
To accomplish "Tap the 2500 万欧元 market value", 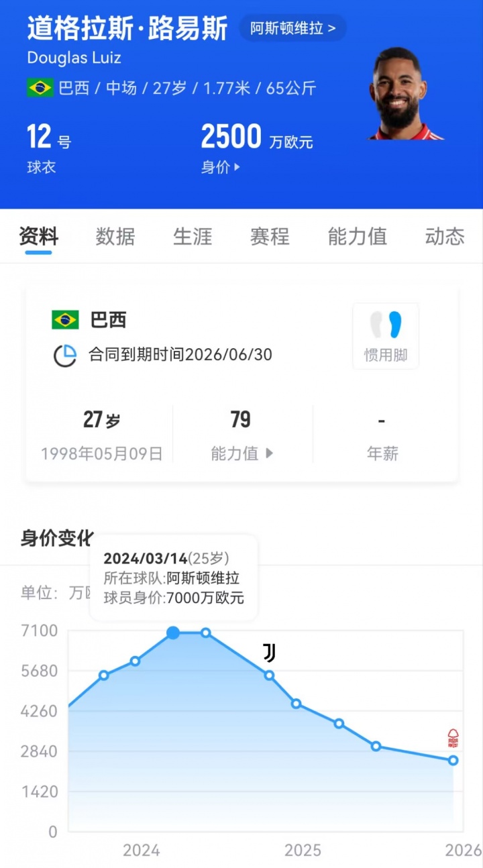I will pyautogui.click(x=257, y=138).
